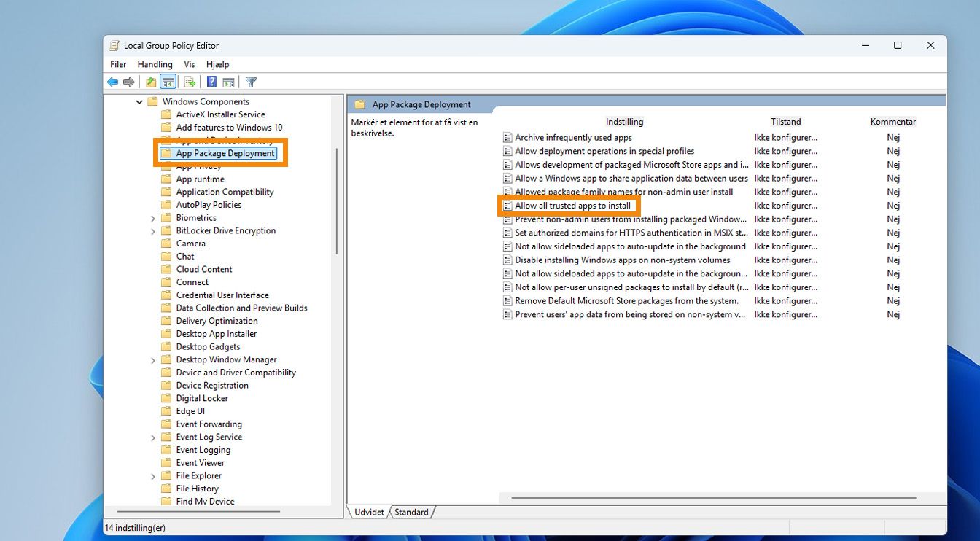Viewport: 980px width, 541px height.
Task: Open the Hjælp menu
Action: pyautogui.click(x=218, y=64)
